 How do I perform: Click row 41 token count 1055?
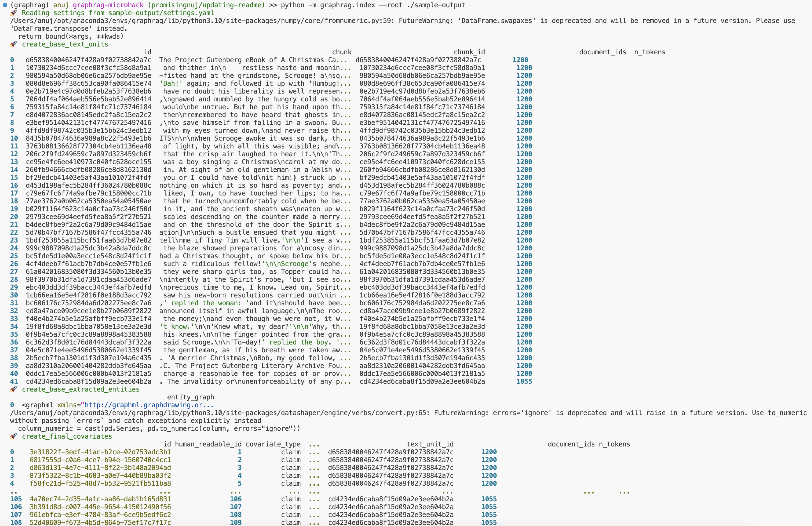coord(524,381)
